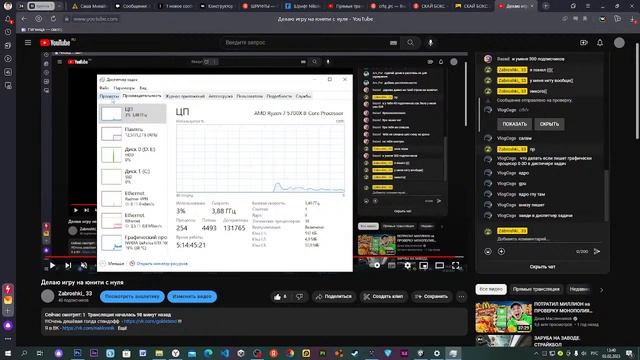Switch to the Конструктор browser tab

pyautogui.click(x=218, y=6)
